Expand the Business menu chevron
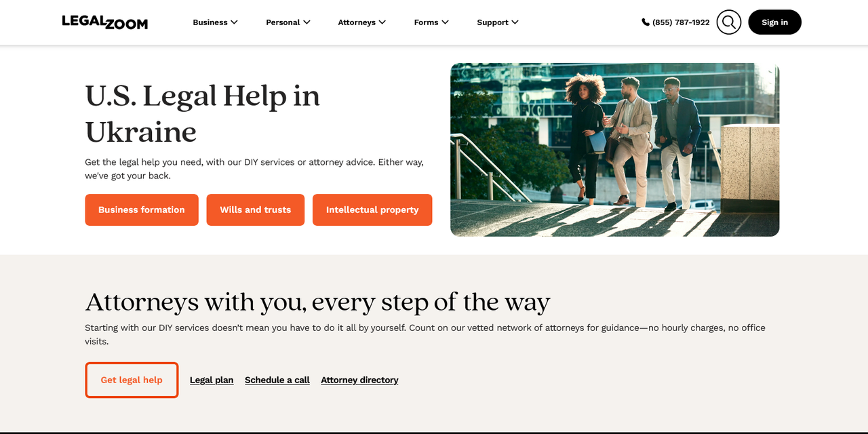868x434 pixels. (x=234, y=22)
